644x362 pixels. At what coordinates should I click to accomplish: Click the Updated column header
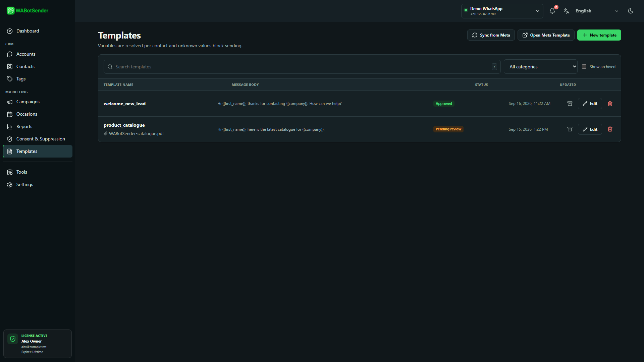568,84
